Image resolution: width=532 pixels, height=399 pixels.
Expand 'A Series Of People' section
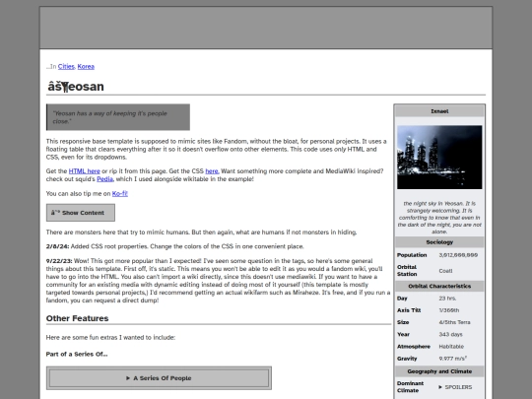[159, 378]
